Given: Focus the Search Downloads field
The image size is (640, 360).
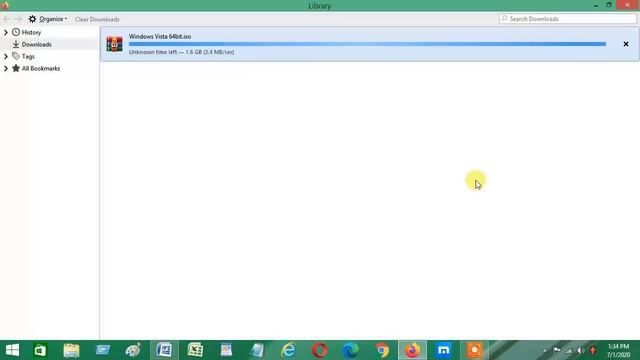Looking at the screenshot, I should (567, 19).
